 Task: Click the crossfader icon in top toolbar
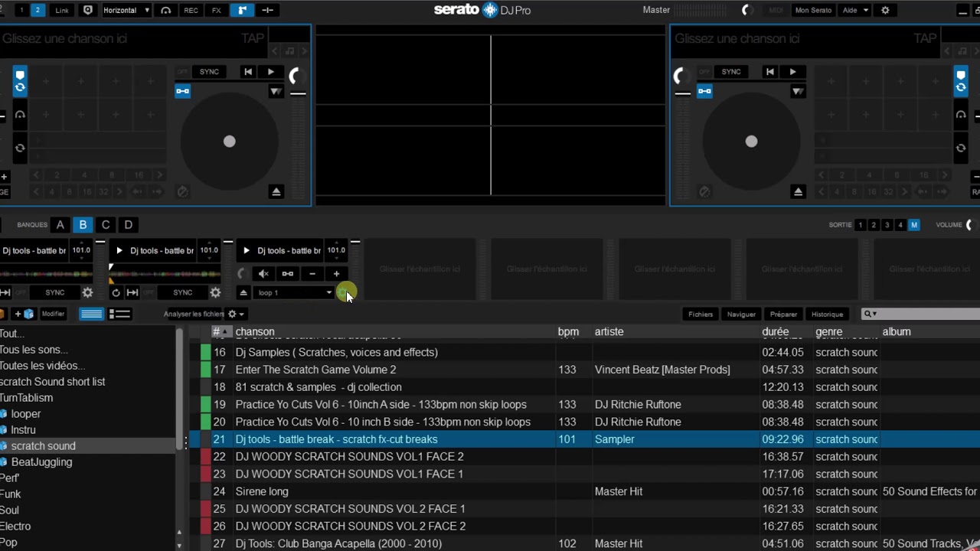(267, 10)
